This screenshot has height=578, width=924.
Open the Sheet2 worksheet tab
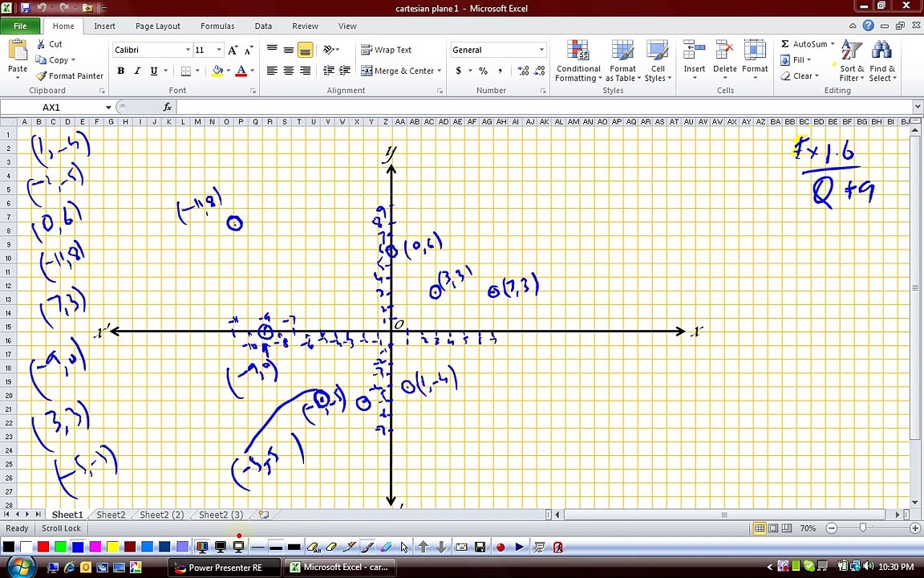111,515
